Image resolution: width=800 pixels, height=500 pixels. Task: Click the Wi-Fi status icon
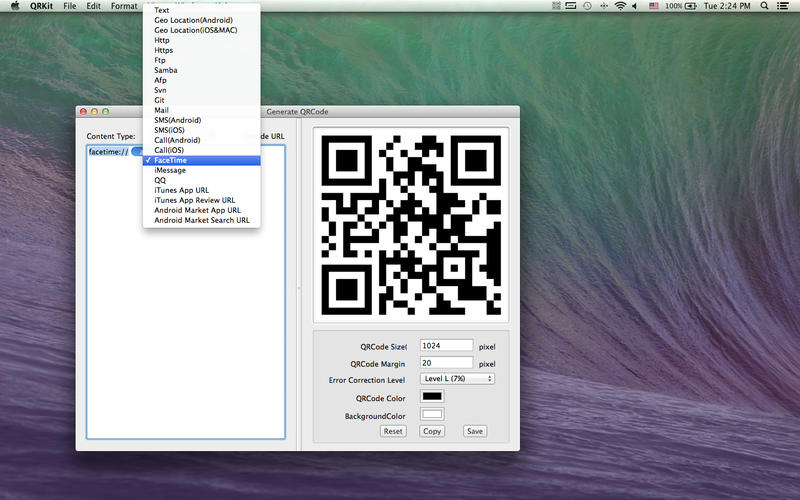point(620,6)
